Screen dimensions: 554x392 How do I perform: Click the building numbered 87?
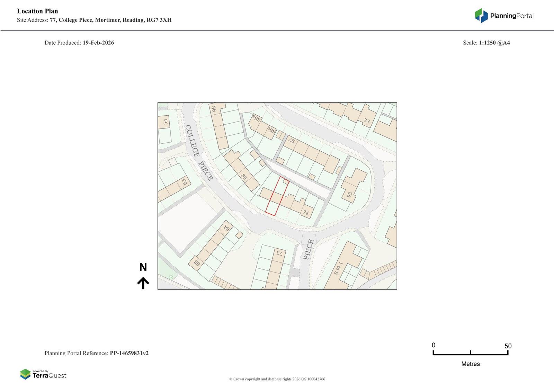pos(292,141)
